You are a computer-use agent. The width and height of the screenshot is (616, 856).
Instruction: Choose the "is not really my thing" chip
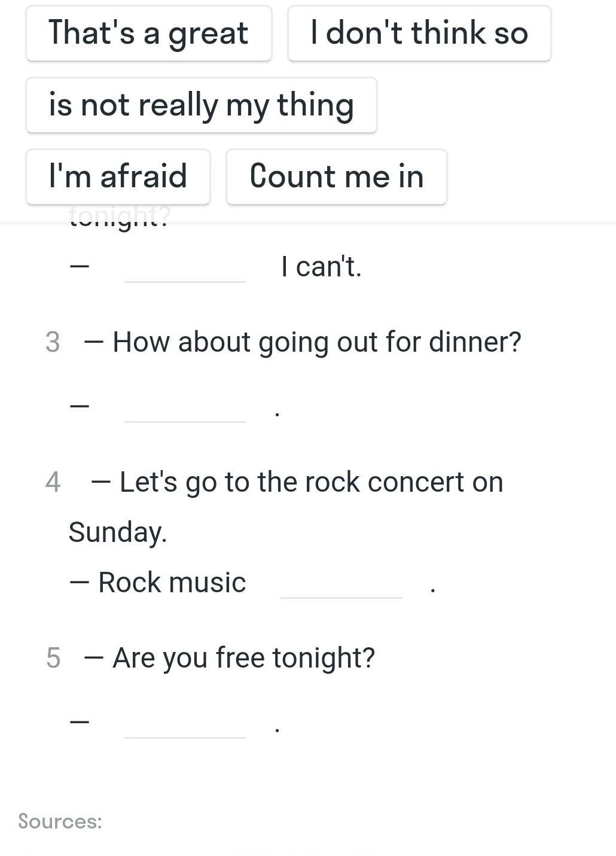pos(201,105)
